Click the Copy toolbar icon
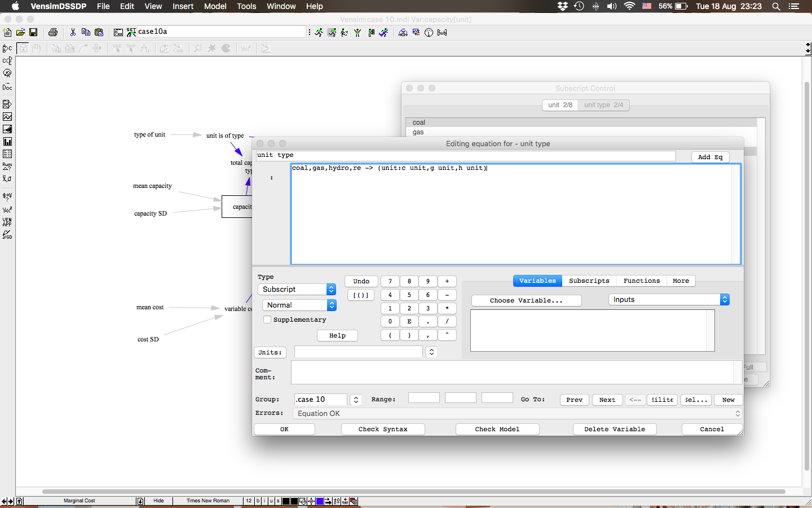 pyautogui.click(x=86, y=32)
